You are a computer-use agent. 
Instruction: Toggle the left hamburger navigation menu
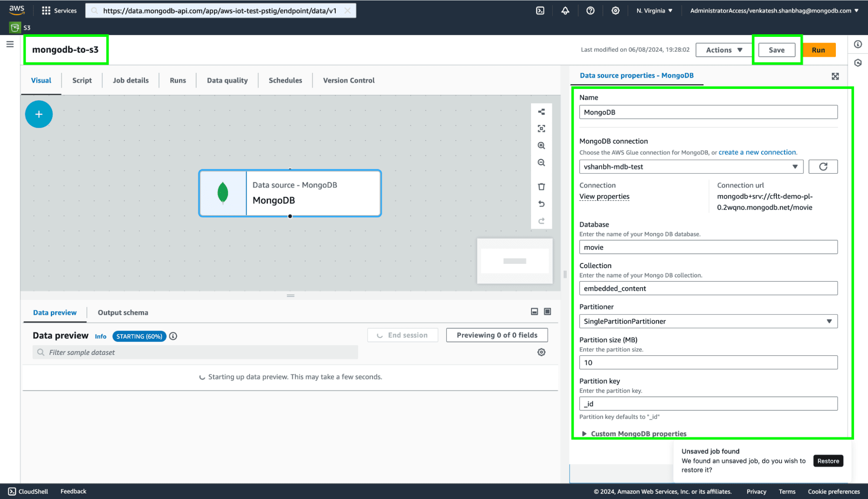(x=10, y=44)
